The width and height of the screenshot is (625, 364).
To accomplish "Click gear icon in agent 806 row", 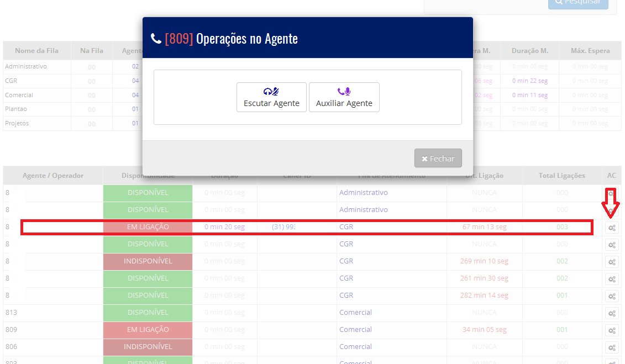I will [612, 347].
